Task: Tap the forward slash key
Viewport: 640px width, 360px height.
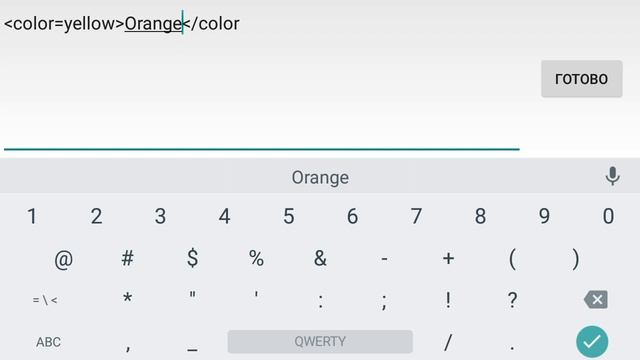Action: point(448,342)
